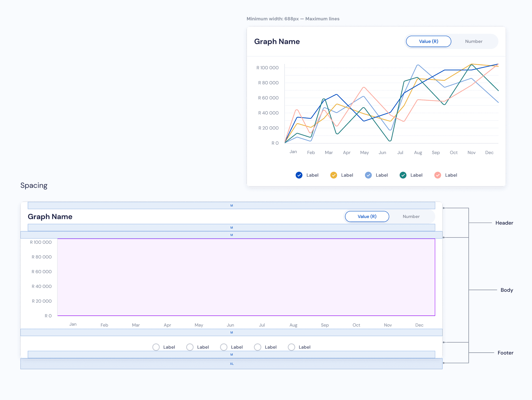Click the top graph's Graph Name title

point(277,41)
